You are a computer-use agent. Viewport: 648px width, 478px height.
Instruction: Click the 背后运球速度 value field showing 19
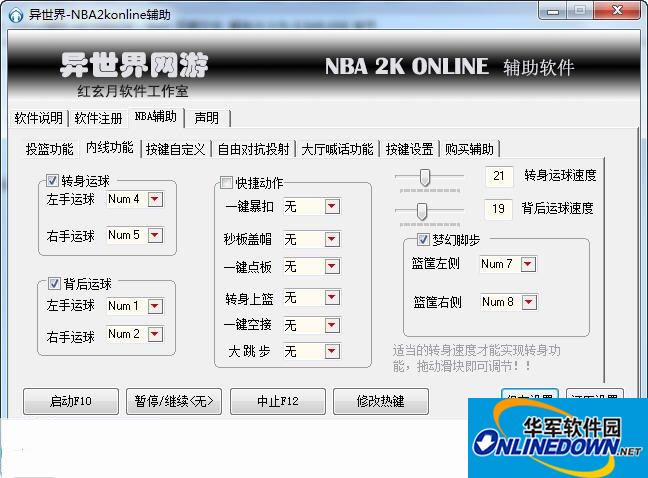pyautogui.click(x=498, y=209)
